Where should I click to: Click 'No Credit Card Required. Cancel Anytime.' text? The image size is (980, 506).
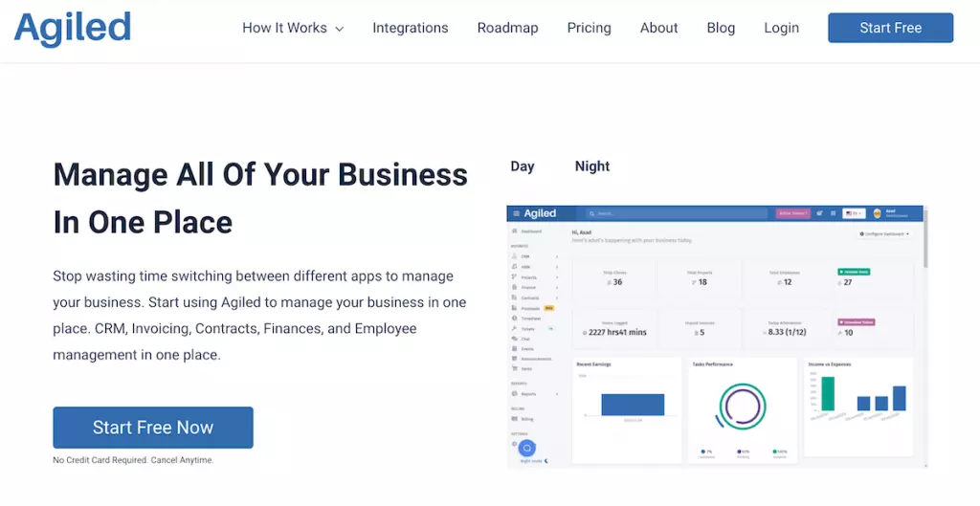point(133,460)
